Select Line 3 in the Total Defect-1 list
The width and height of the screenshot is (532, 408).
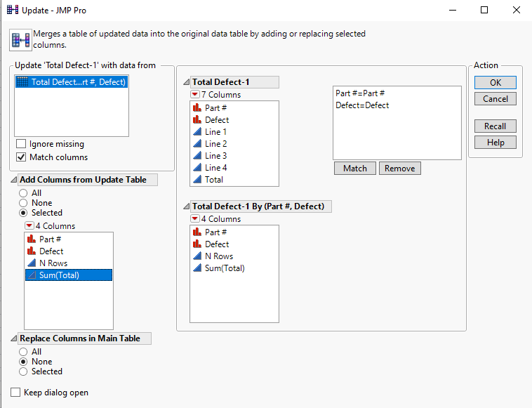tap(215, 156)
